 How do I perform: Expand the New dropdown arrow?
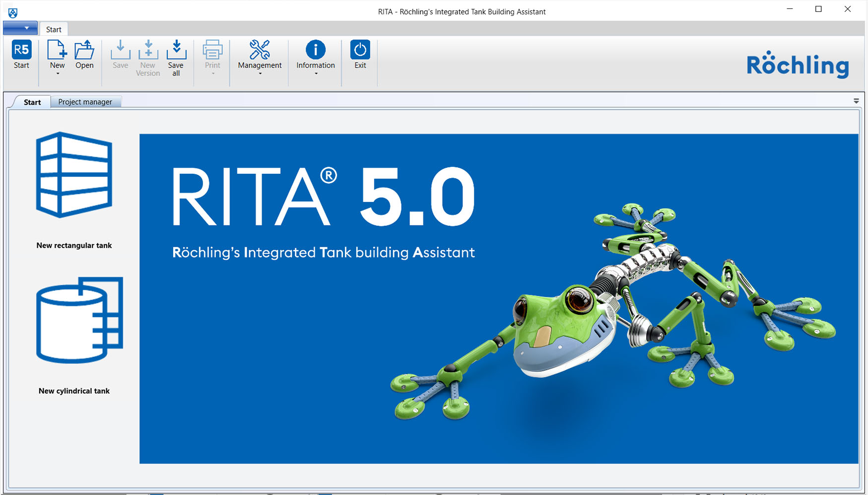pyautogui.click(x=58, y=74)
